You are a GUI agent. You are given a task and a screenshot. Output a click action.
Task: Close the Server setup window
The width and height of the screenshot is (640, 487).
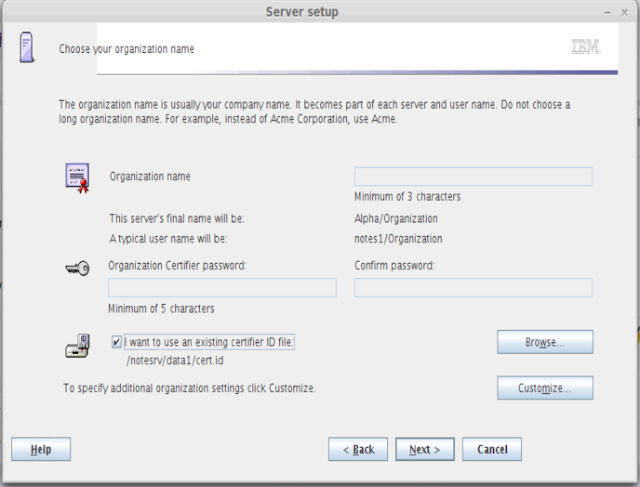[626, 11]
